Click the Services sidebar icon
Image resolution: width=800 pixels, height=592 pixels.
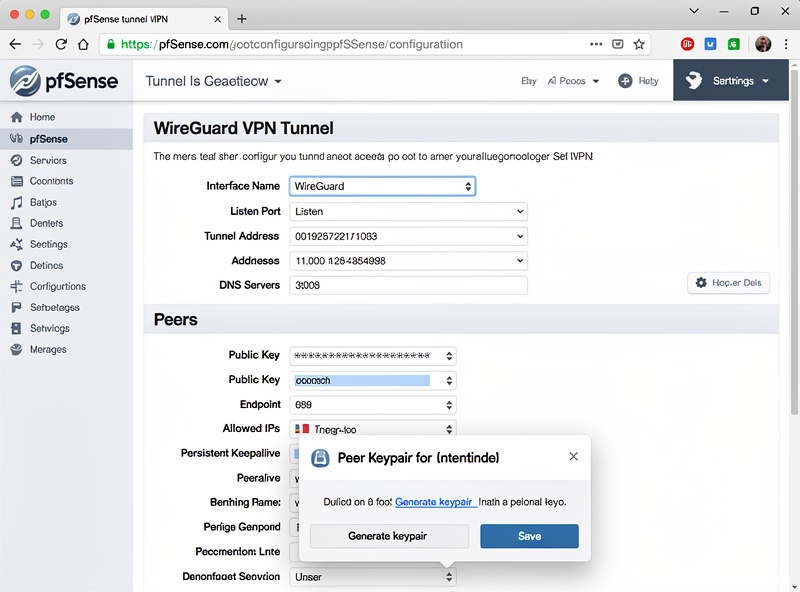pos(16,160)
